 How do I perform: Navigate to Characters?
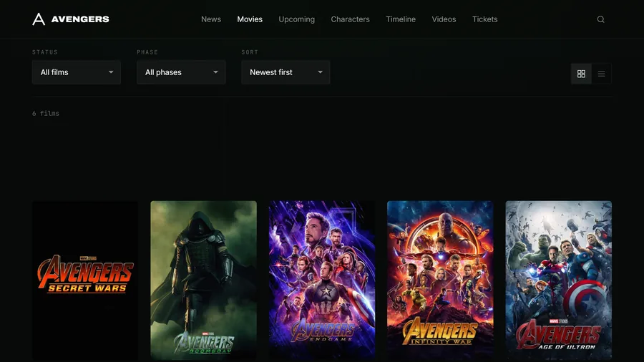click(x=351, y=19)
